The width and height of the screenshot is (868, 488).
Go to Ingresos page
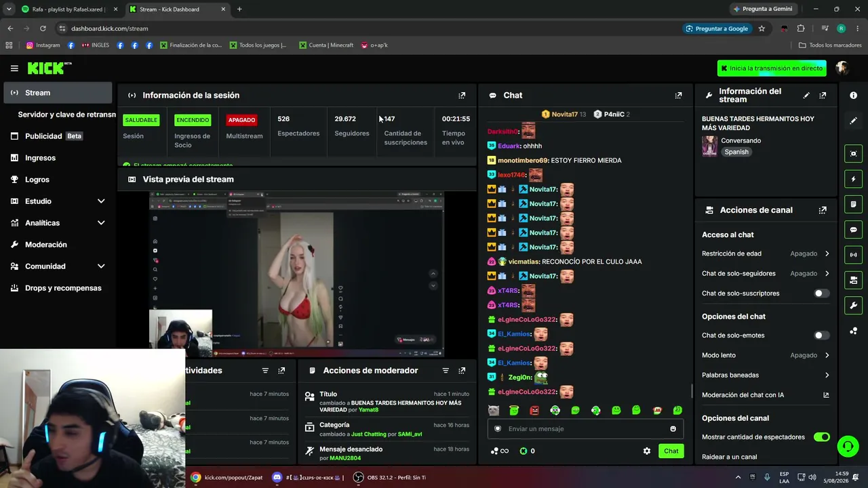58,158
